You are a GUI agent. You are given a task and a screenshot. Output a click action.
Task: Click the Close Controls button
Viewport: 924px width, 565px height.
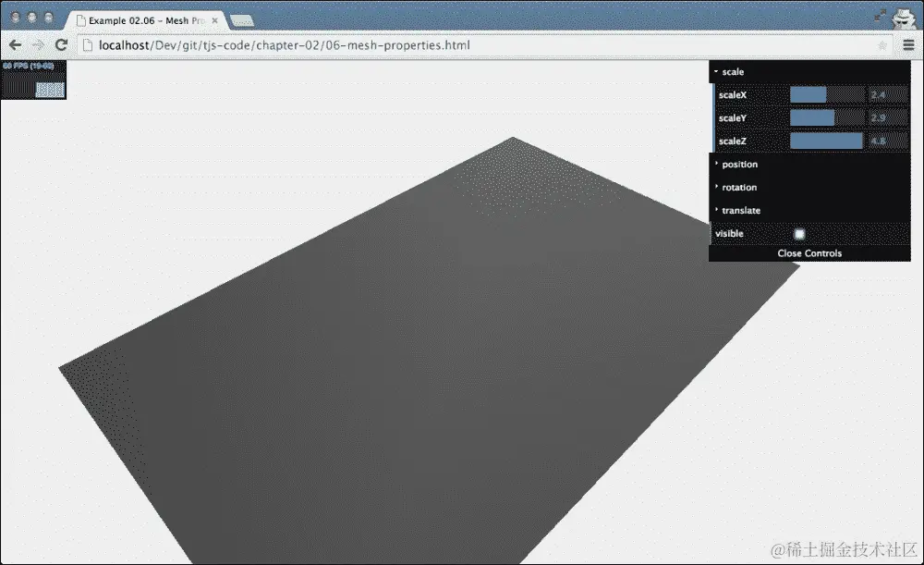click(809, 253)
